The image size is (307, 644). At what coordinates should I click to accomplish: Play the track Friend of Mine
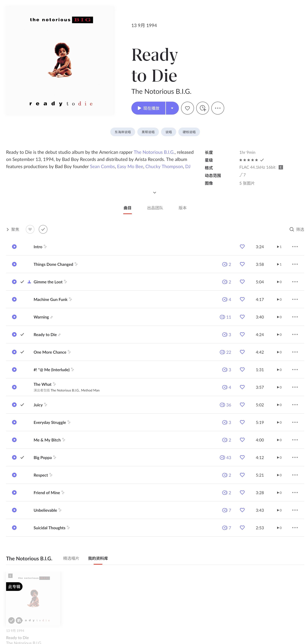tap(14, 492)
